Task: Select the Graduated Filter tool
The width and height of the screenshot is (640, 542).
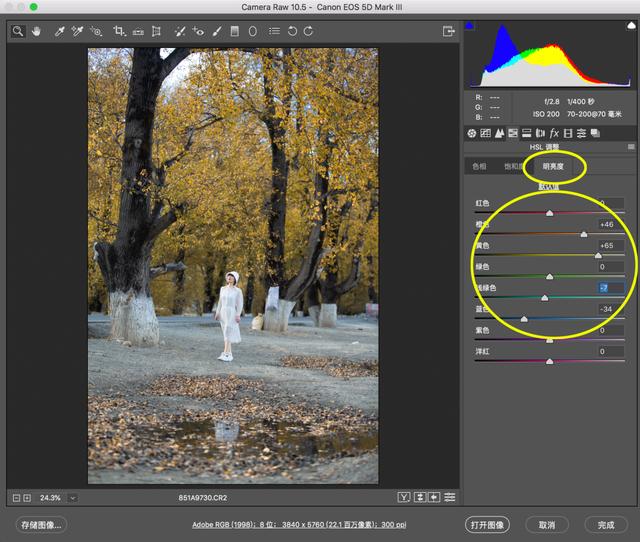Action: 235,31
